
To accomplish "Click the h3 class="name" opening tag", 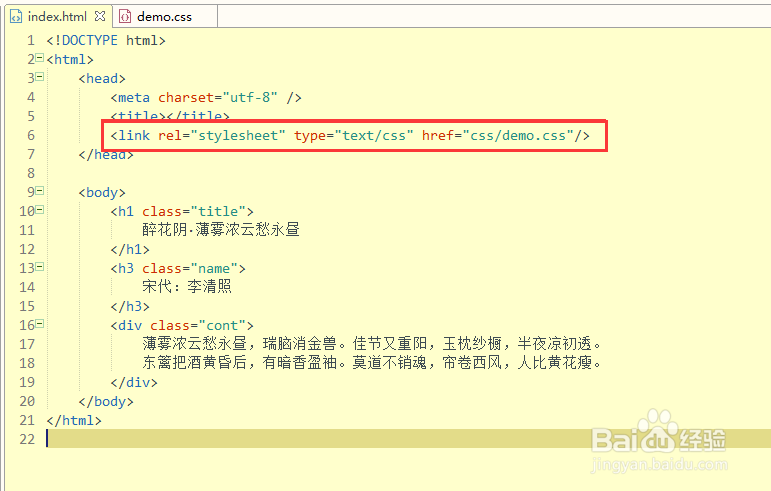I will [178, 268].
